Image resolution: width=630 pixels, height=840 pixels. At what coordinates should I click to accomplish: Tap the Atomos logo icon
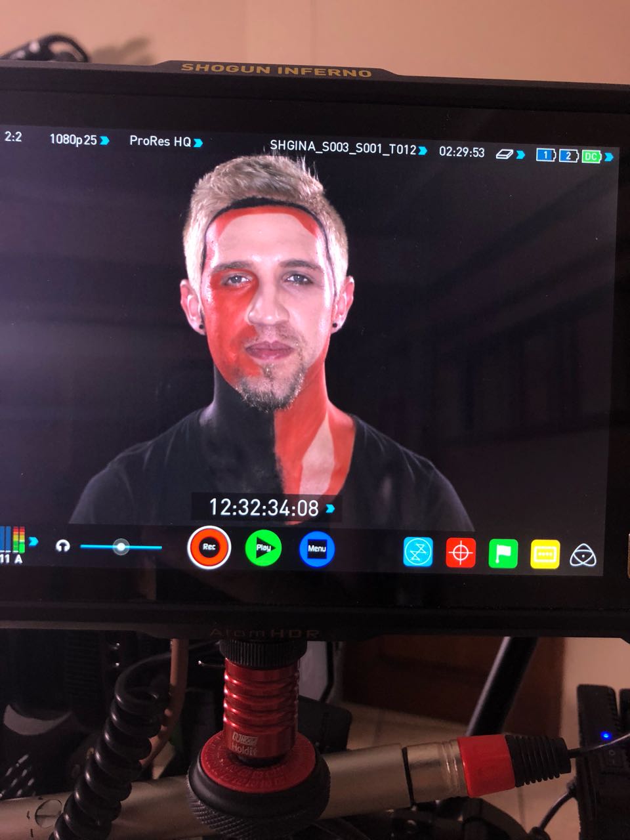[583, 556]
